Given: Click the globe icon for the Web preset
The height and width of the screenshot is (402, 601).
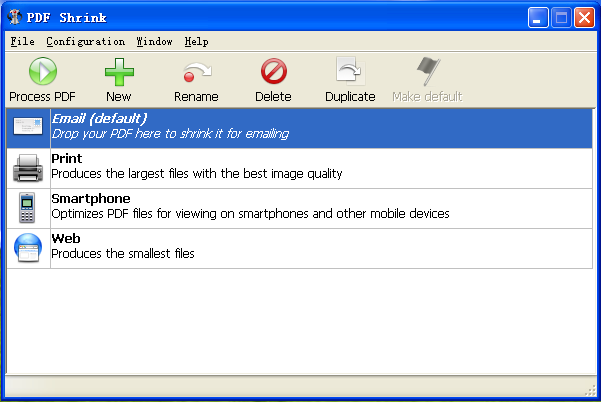Looking at the screenshot, I should coord(28,248).
